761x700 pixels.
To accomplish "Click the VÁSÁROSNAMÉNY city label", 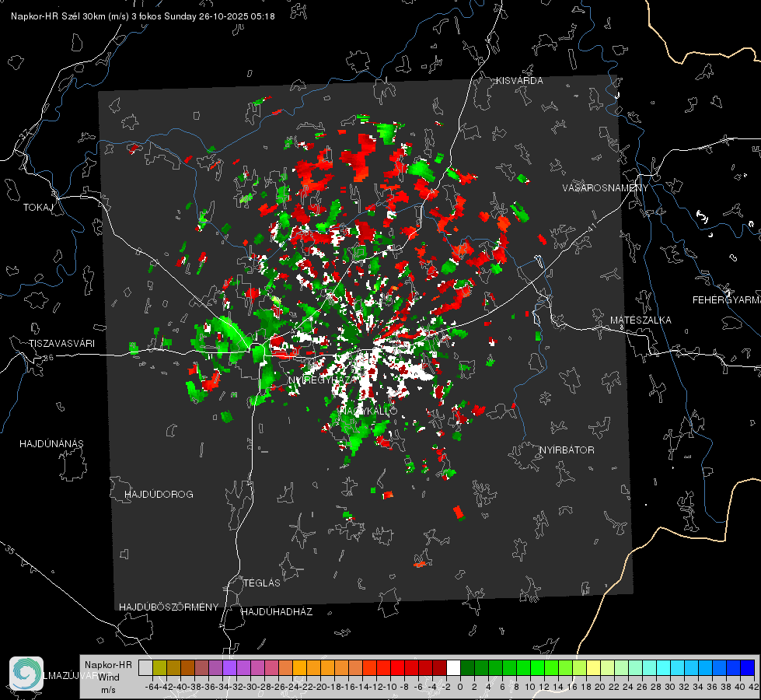I will pos(606,188).
